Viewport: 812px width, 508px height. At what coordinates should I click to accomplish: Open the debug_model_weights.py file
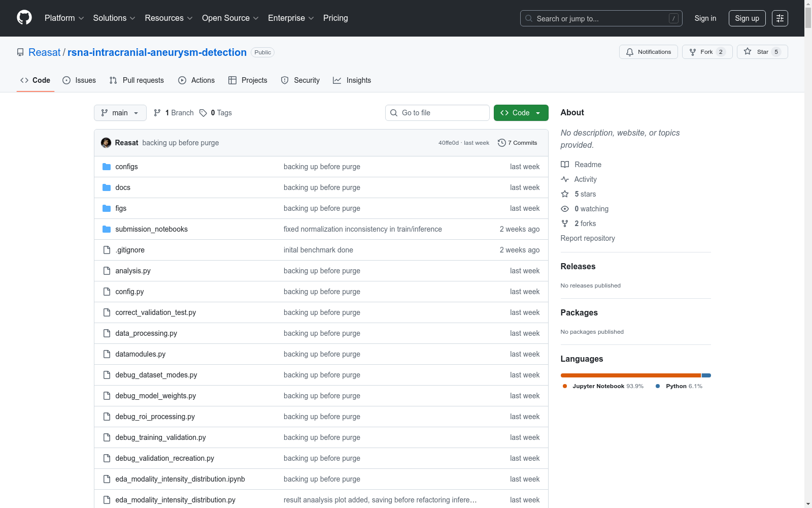pyautogui.click(x=156, y=396)
